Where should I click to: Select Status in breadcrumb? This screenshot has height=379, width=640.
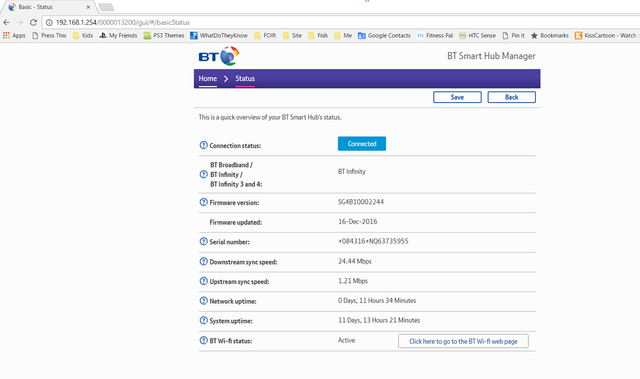(x=245, y=78)
